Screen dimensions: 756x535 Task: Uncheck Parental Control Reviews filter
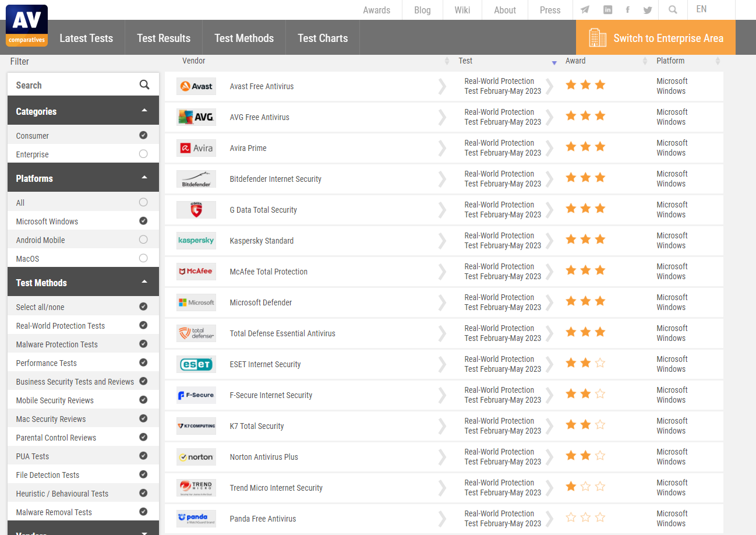(143, 437)
